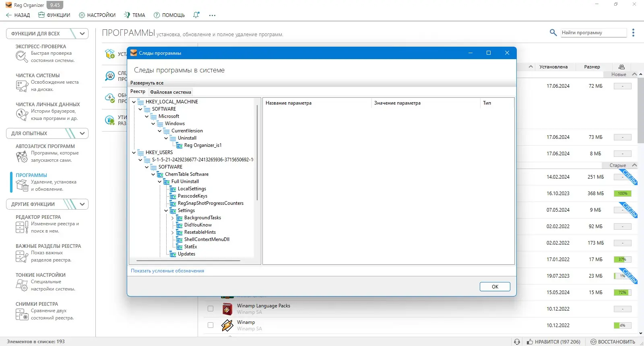
Task: Collapse the CurrentVersion tree node
Action: coord(160,131)
